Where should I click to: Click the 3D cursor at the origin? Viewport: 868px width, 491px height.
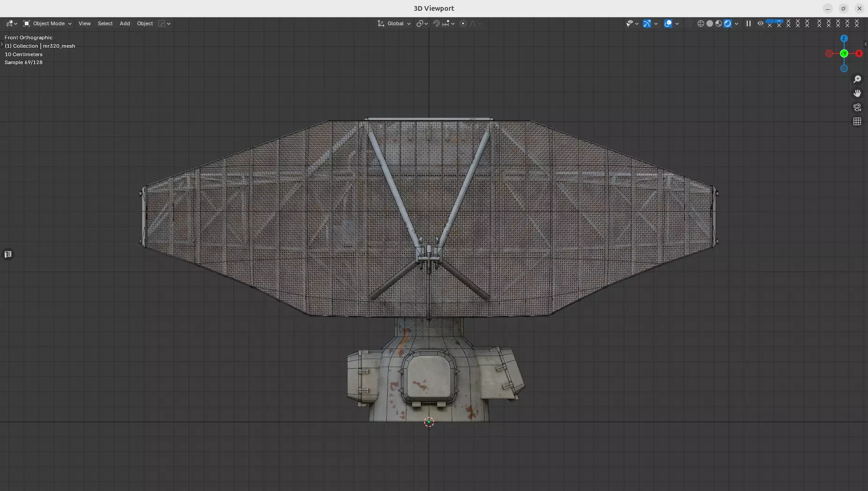(429, 422)
